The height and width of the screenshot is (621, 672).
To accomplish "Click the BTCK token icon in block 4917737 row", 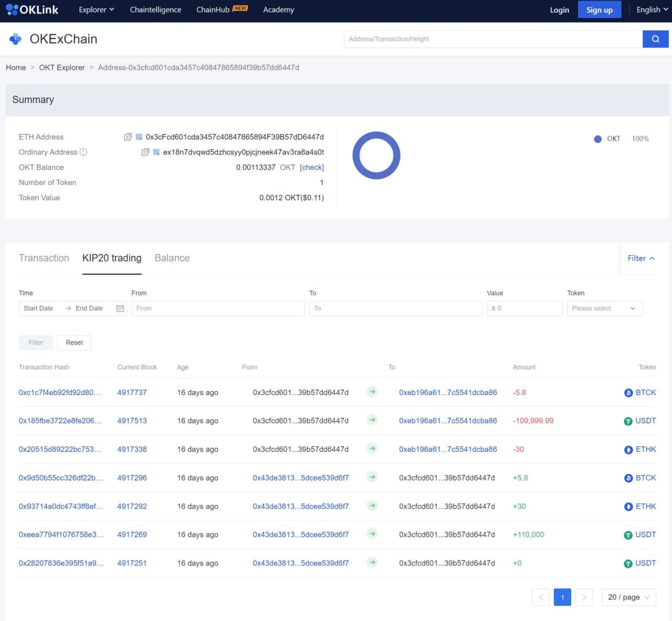I will pyautogui.click(x=628, y=392).
